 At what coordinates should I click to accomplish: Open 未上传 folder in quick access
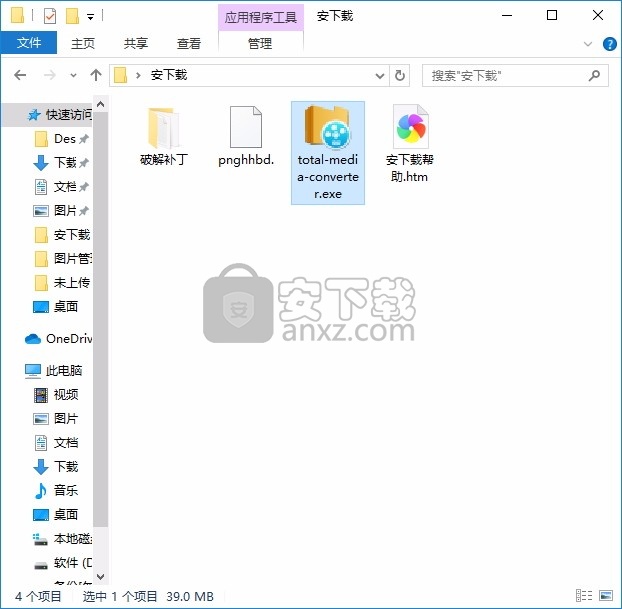[x=62, y=283]
